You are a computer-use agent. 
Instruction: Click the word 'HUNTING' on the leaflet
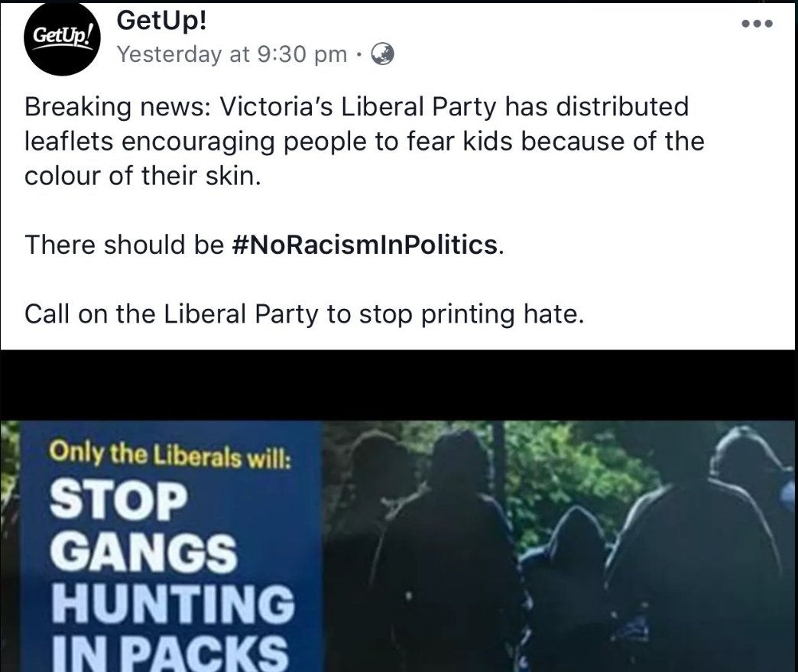pos(173,604)
